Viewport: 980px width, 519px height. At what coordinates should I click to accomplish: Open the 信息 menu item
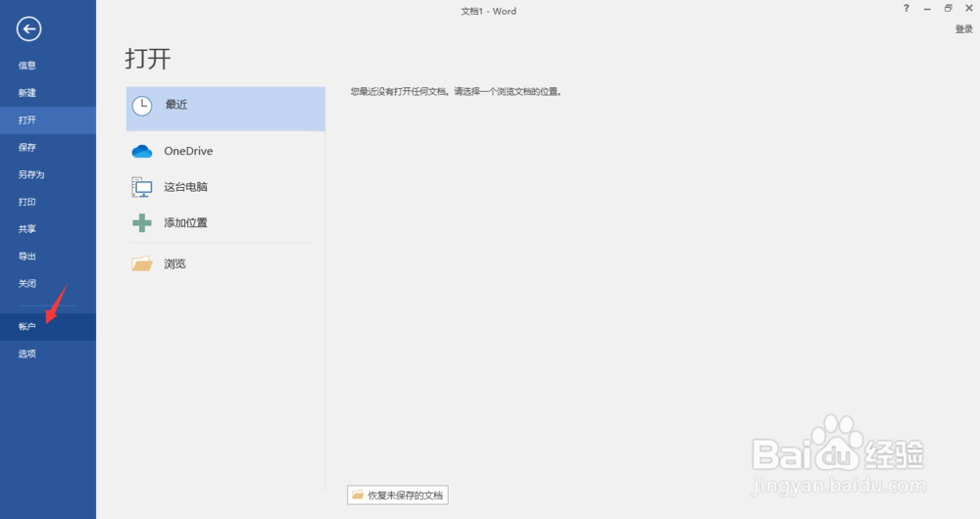tap(48, 66)
